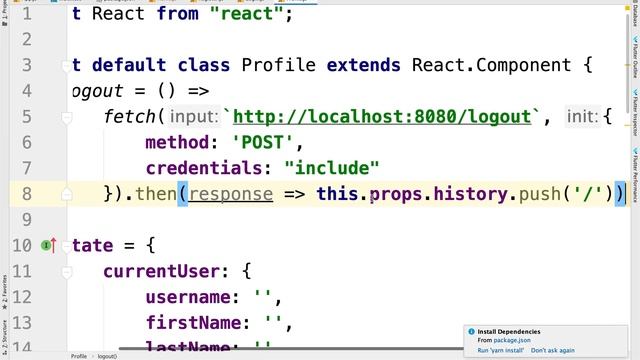Click the 'username' key on line 12
Viewport: 640px width, 360px height.
(x=188, y=297)
